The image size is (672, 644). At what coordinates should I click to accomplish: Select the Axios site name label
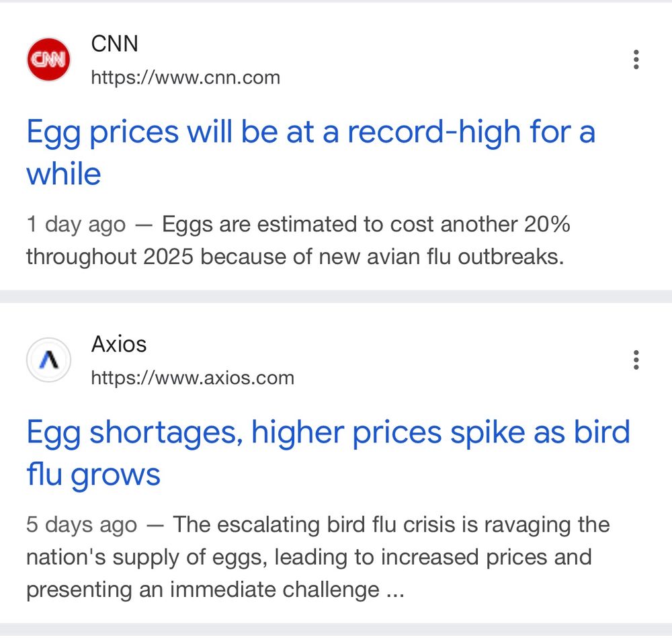119,344
